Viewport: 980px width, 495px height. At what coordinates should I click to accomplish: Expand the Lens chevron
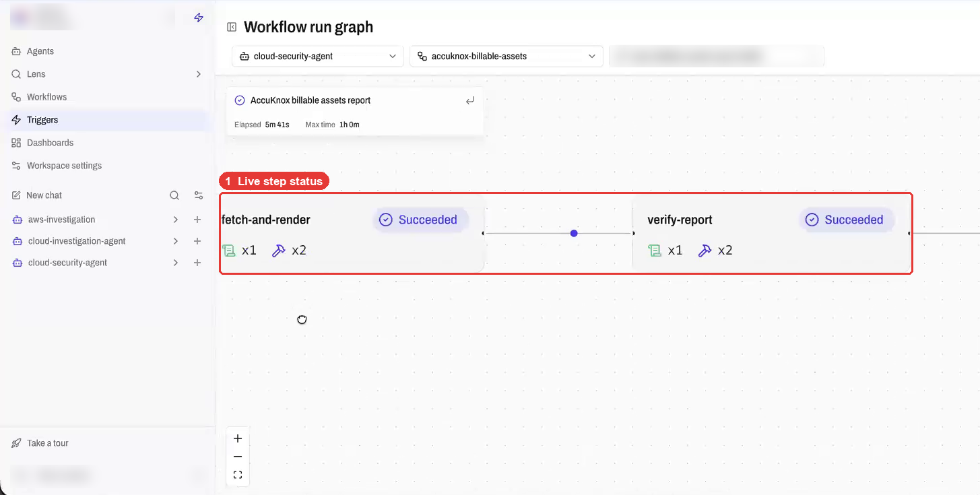[x=198, y=74]
